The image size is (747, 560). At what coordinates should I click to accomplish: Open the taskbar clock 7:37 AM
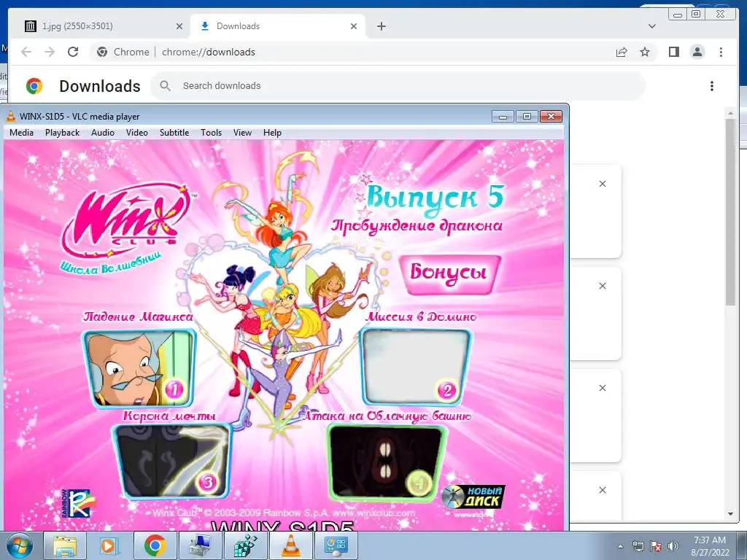coord(710,546)
